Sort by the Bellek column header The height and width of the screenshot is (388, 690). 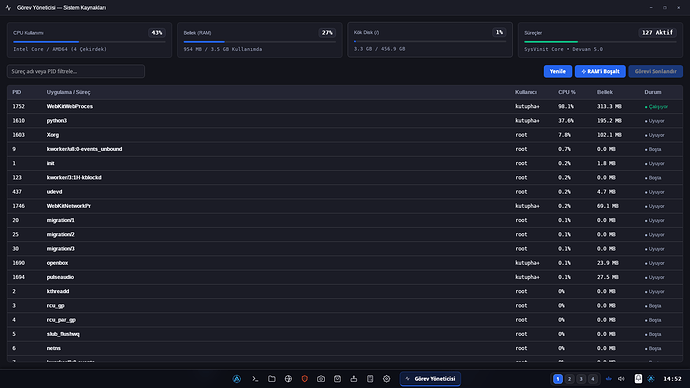tap(605, 92)
